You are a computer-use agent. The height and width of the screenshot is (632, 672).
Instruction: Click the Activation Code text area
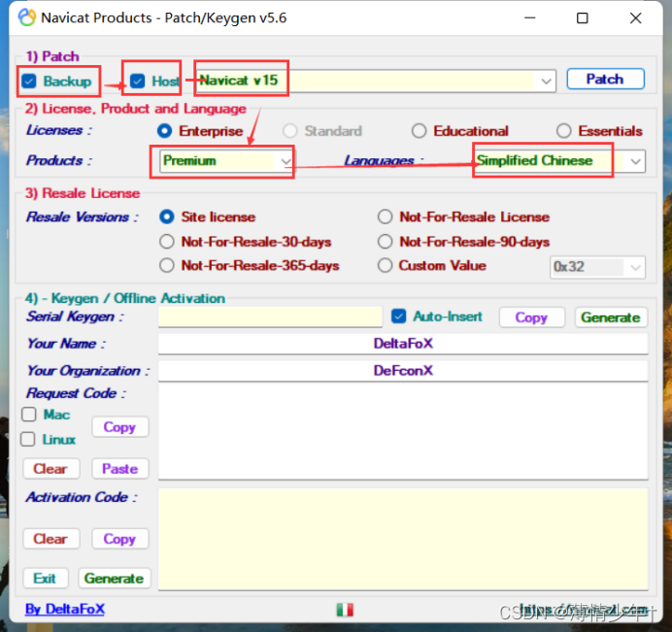[403, 539]
